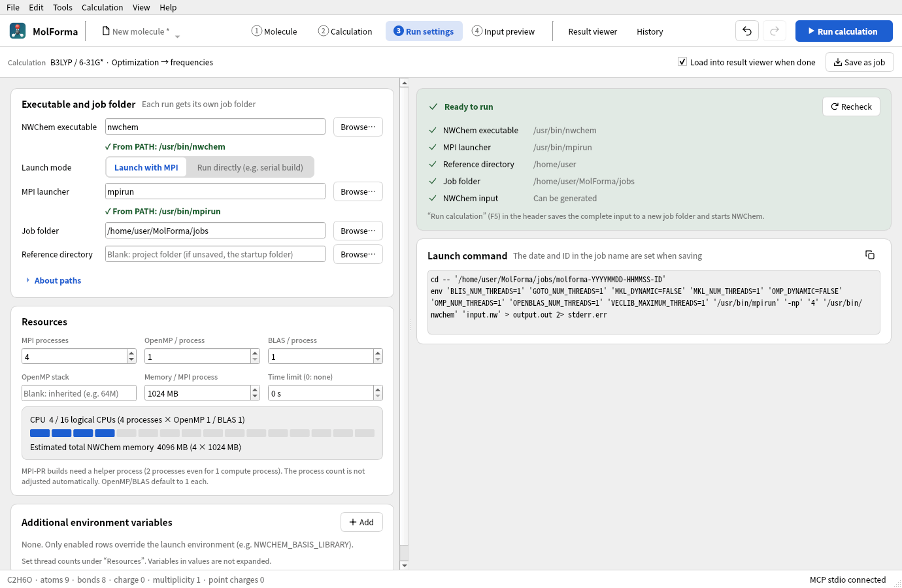Image resolution: width=902 pixels, height=588 pixels.
Task: Click Recheck in the Ready to run panel
Action: (851, 106)
